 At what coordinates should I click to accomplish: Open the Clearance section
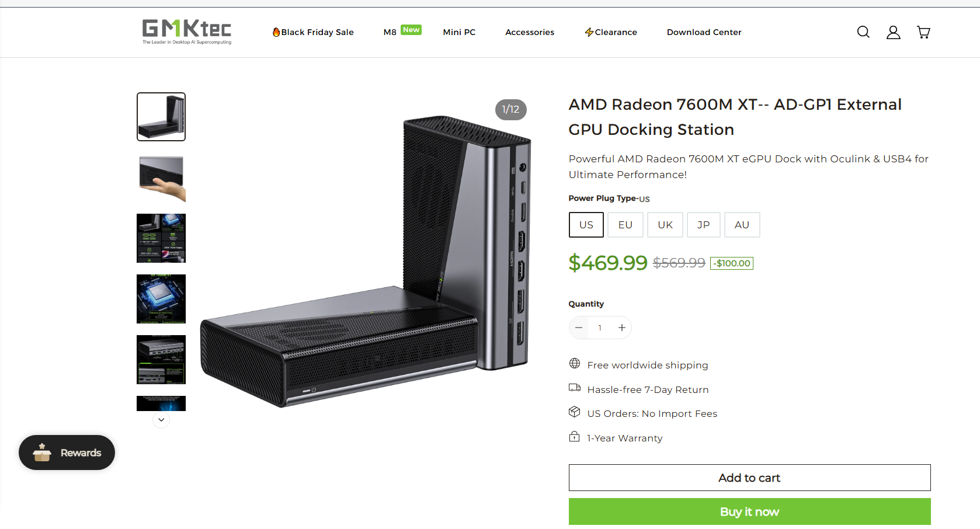(611, 32)
